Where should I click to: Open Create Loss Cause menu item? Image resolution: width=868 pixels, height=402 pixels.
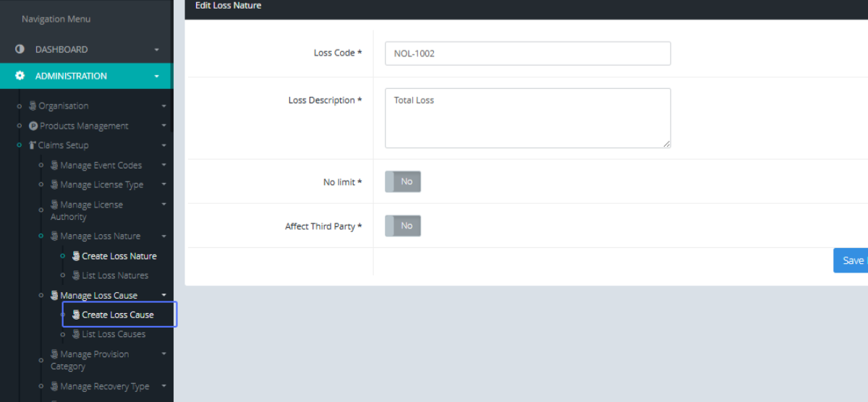pyautogui.click(x=118, y=315)
